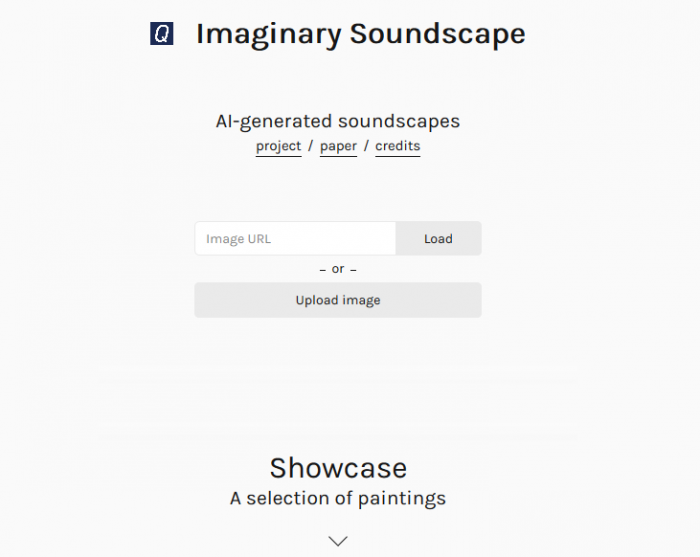The height and width of the screenshot is (557, 700).
Task: Click the Q logo icon
Action: (x=162, y=33)
